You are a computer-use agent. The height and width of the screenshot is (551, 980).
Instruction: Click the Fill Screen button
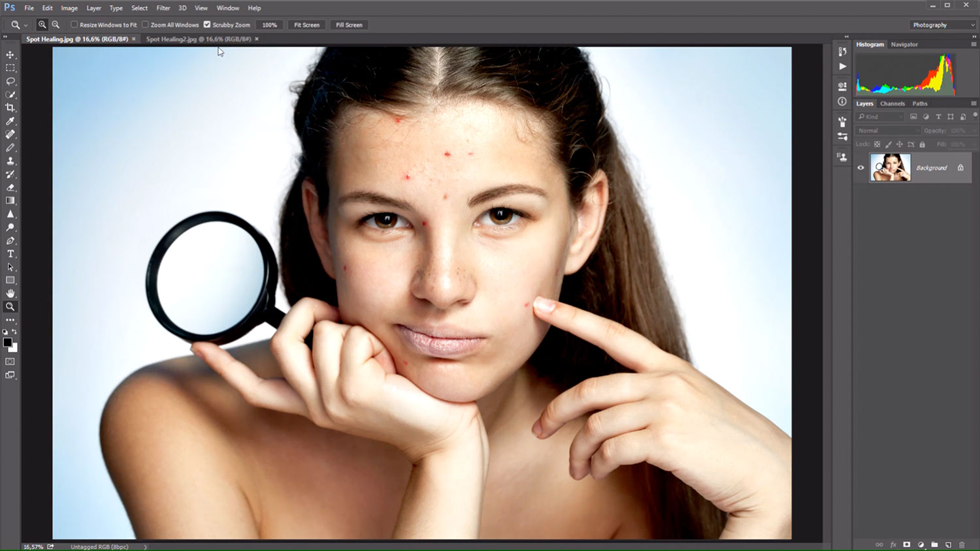[x=349, y=25]
